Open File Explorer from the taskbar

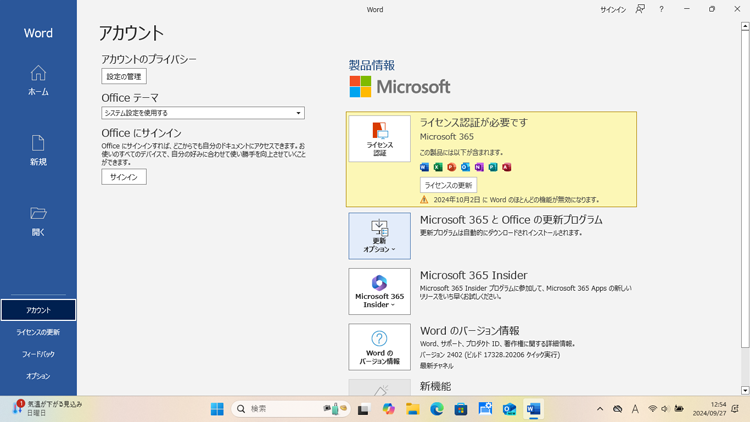pyautogui.click(x=412, y=409)
